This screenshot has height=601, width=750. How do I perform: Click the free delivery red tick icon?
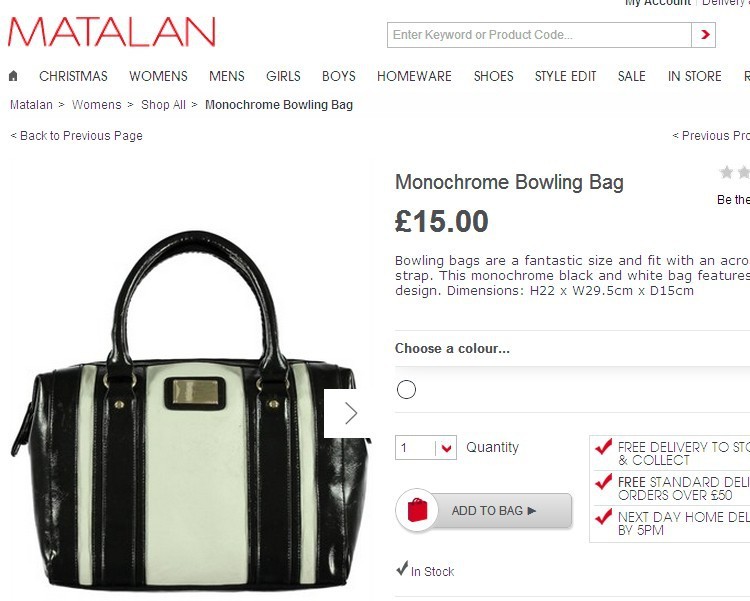(x=603, y=446)
